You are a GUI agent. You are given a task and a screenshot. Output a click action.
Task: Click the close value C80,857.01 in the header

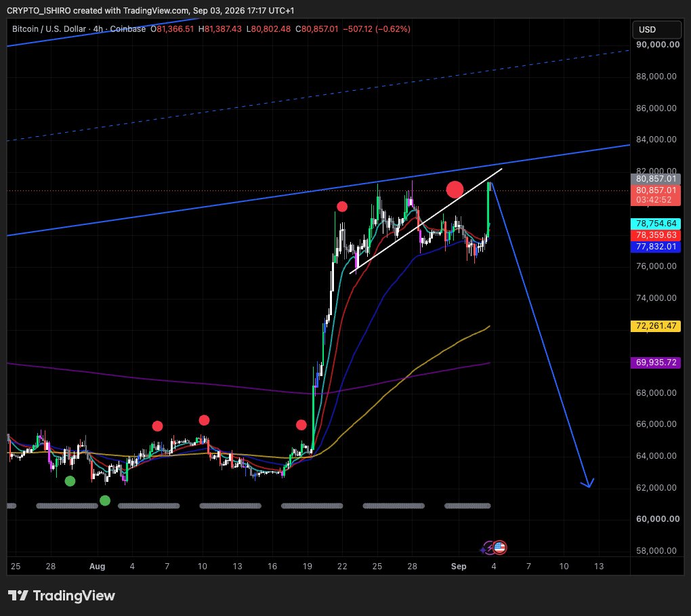pos(317,29)
